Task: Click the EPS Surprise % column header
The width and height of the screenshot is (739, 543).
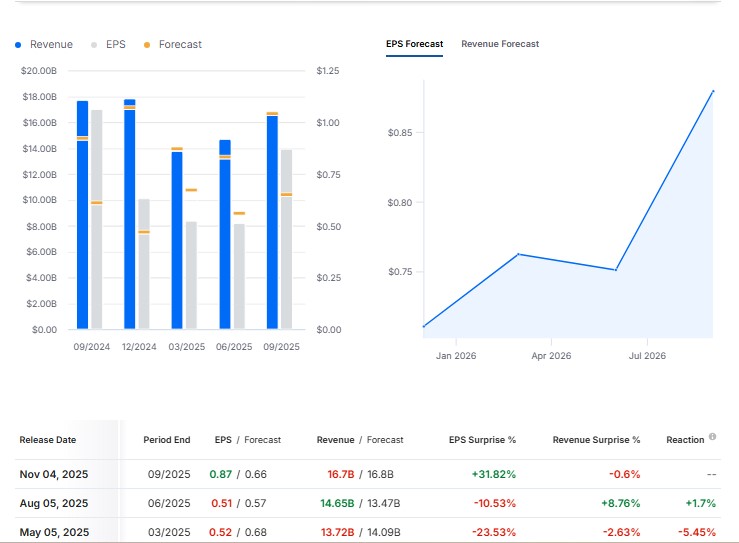Action: [x=482, y=440]
